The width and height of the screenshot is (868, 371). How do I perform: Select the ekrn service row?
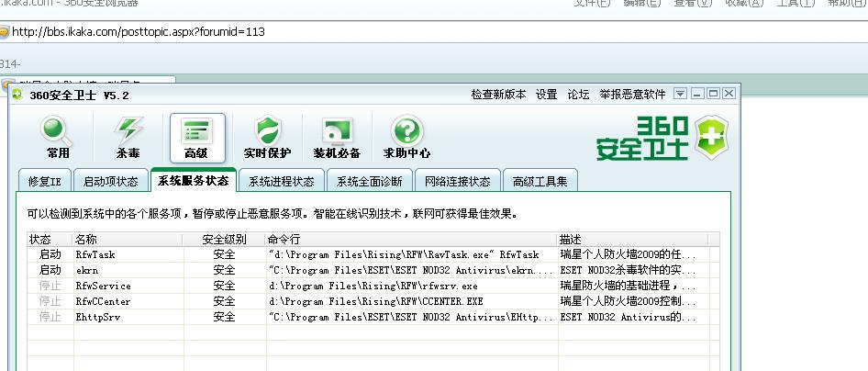click(x=373, y=270)
